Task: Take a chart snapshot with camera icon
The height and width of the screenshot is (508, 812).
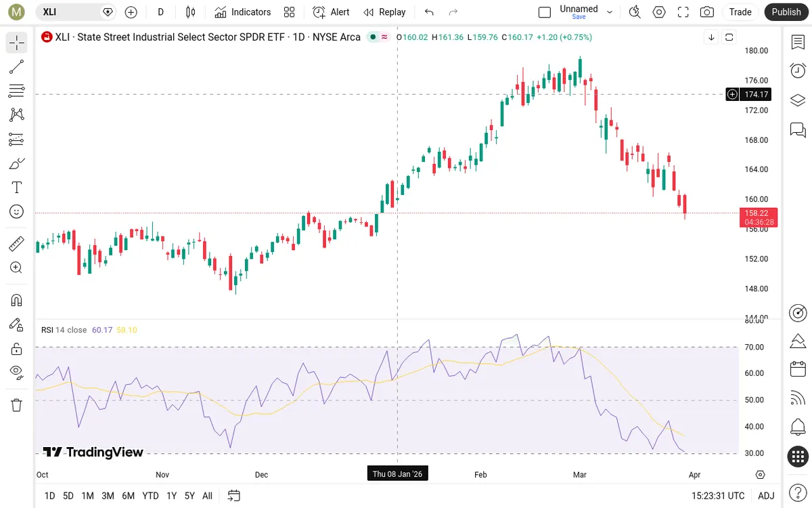Action: 707,12
